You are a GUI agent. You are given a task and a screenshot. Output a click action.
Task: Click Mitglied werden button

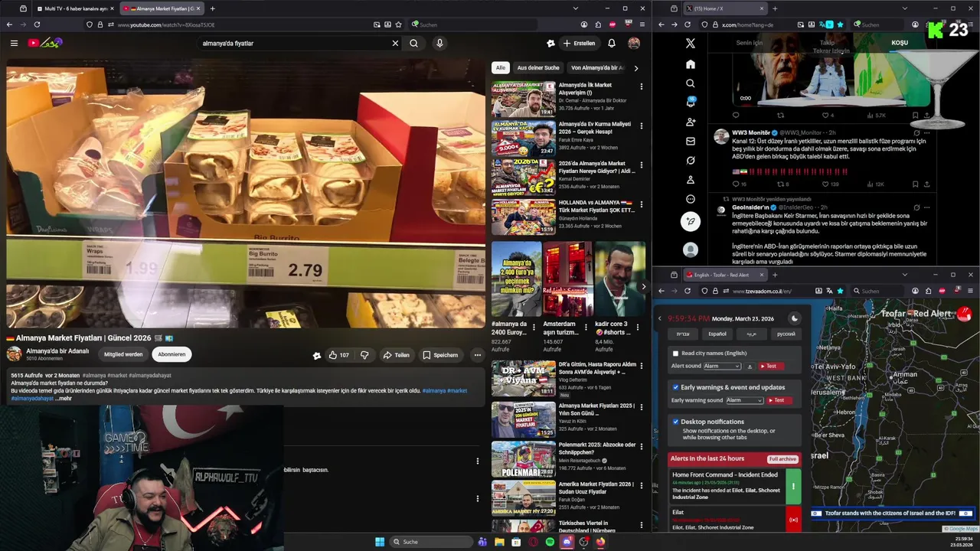123,354
